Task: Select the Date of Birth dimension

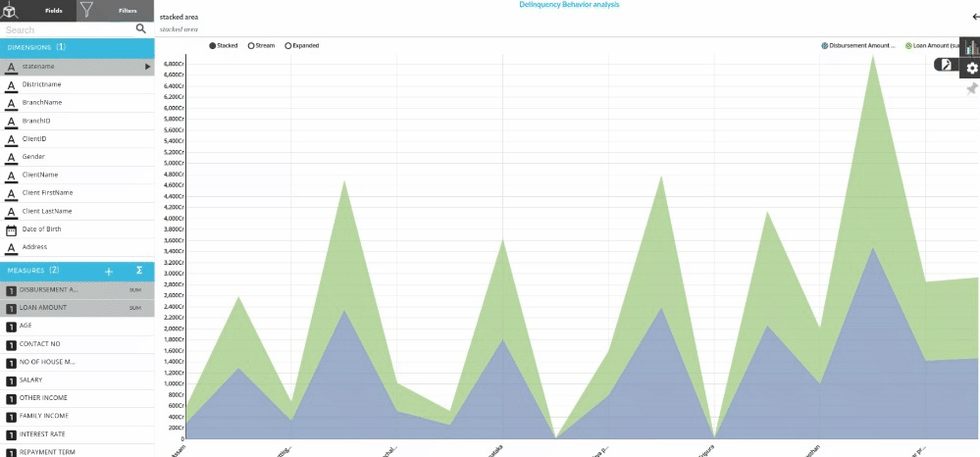Action: tap(77, 229)
